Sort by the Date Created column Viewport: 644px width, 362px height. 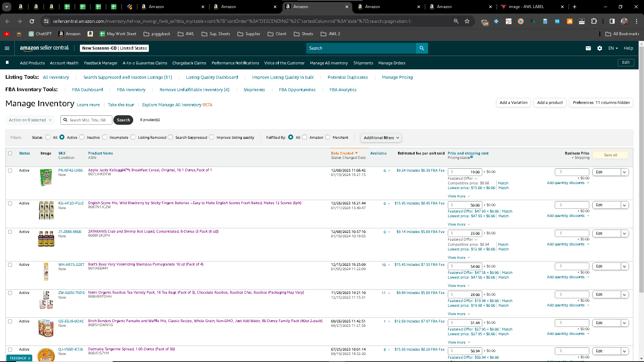(x=344, y=153)
